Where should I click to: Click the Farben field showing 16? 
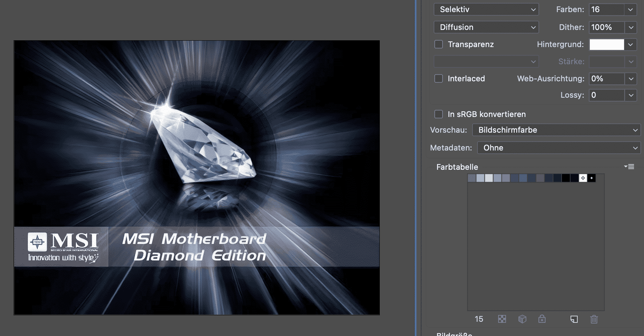pos(607,9)
